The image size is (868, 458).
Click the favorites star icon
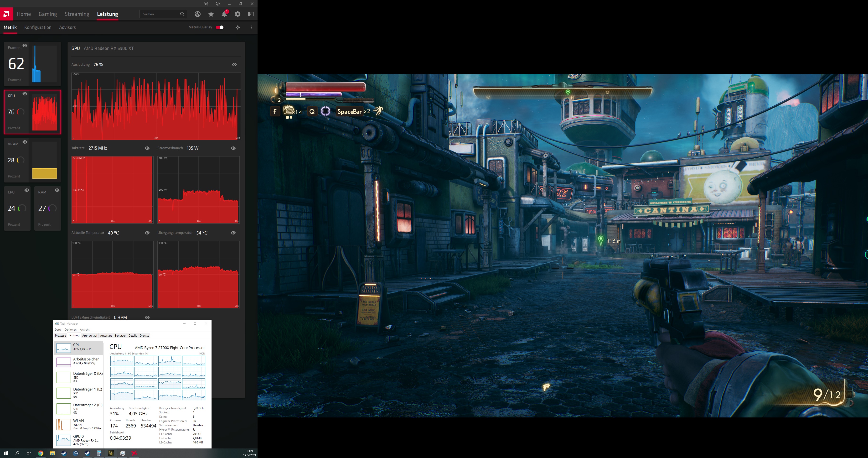(211, 14)
